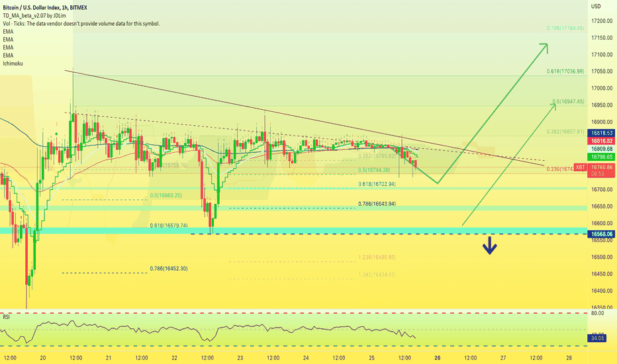
Task: Click date 23 on the time axis
Action: tap(240, 357)
